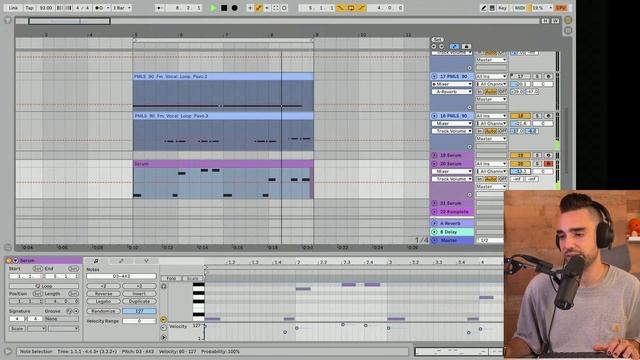Enable clip Scale button

[x=17, y=329]
